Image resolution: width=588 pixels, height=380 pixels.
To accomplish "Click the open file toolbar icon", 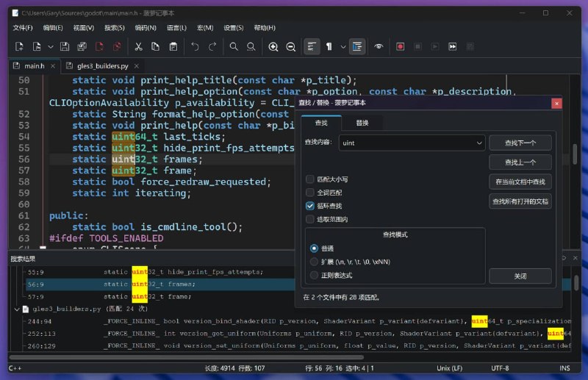I will [x=37, y=46].
